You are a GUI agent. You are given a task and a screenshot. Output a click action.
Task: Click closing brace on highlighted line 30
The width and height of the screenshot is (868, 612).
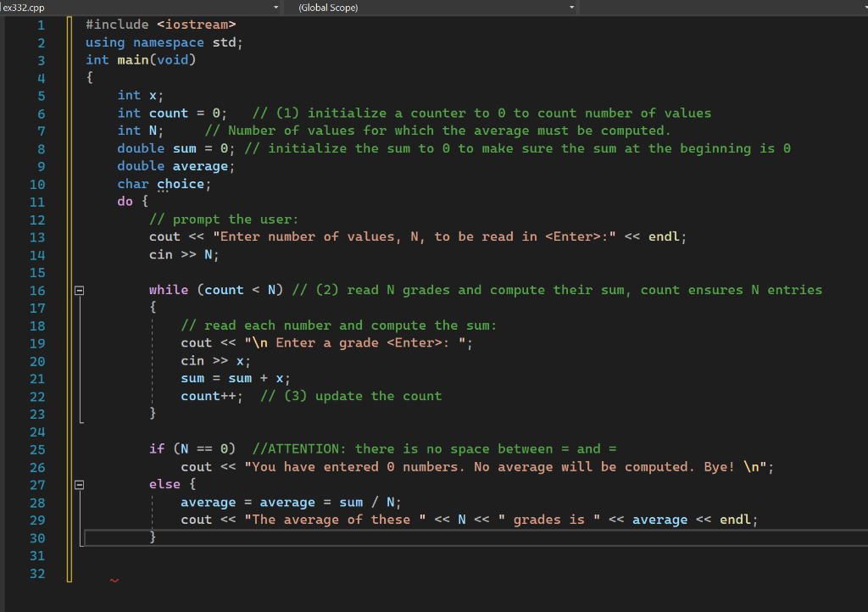coord(153,537)
